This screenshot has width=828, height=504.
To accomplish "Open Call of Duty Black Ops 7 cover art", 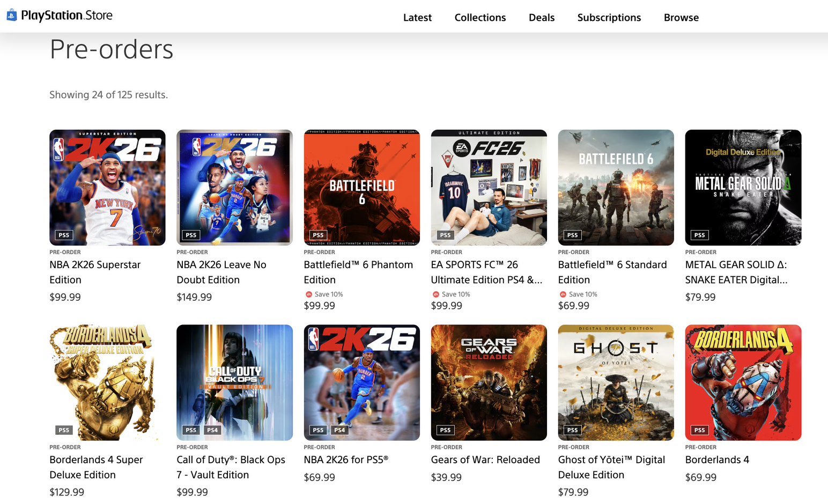I will tap(234, 382).
